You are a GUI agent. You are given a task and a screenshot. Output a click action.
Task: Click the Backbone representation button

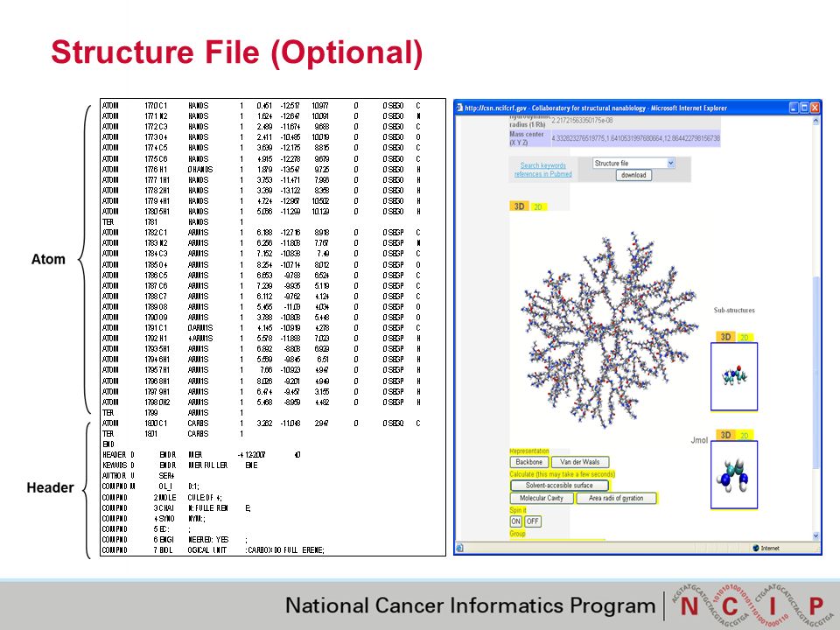click(x=529, y=462)
